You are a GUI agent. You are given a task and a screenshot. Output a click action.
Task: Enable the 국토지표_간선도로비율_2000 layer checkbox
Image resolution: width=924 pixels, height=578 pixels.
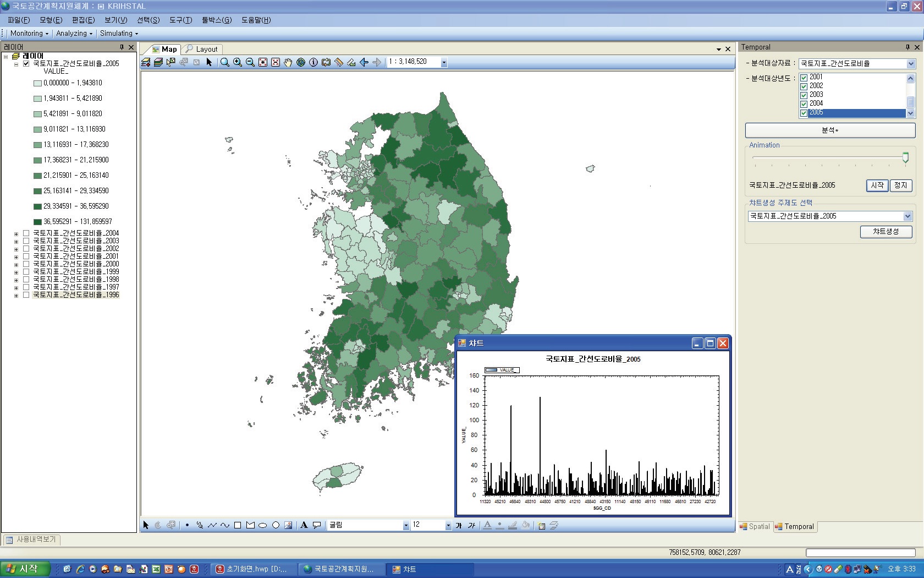click(x=26, y=264)
